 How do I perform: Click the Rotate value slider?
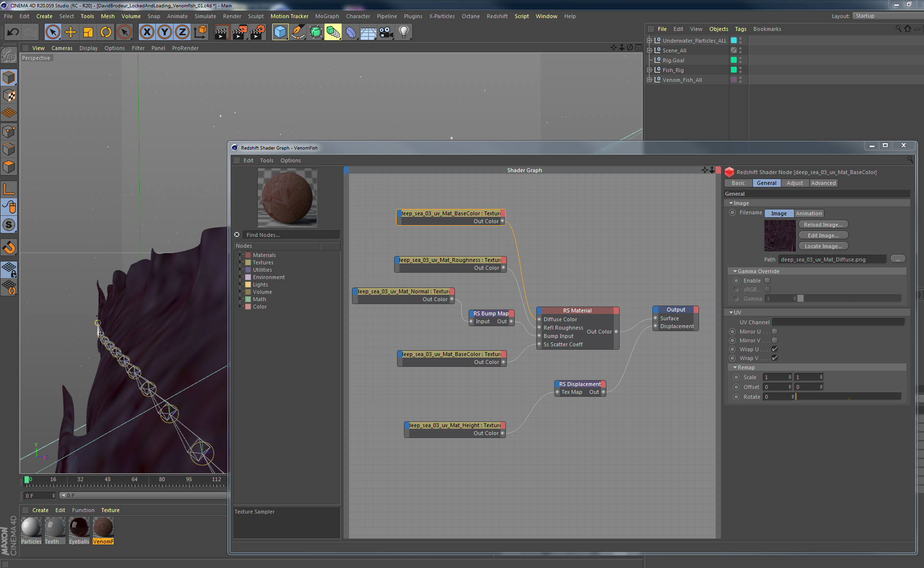848,396
